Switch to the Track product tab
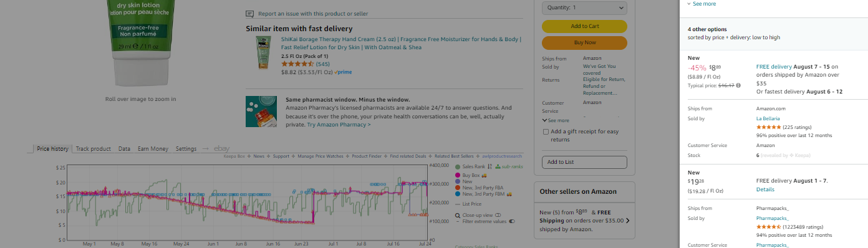 93,149
